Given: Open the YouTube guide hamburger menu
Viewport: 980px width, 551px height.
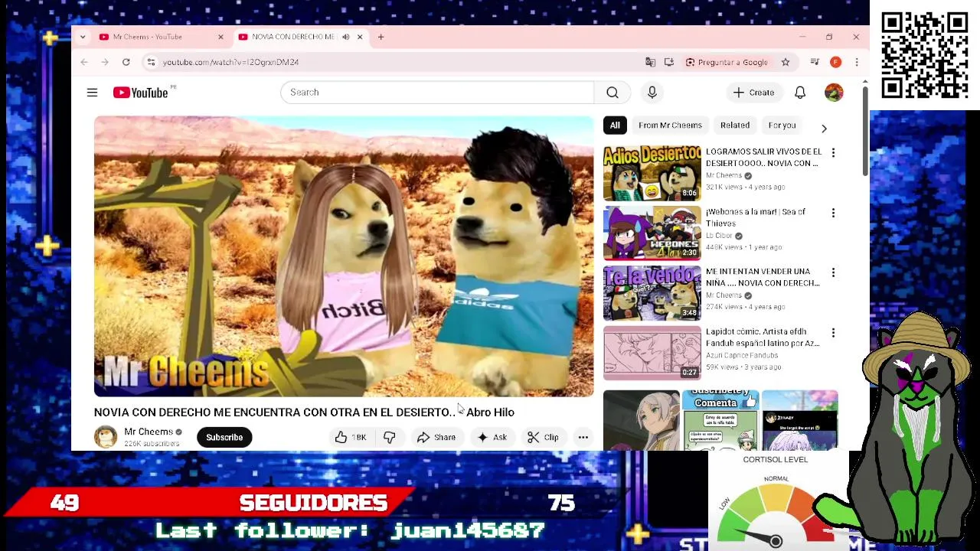Looking at the screenshot, I should 92,93.
